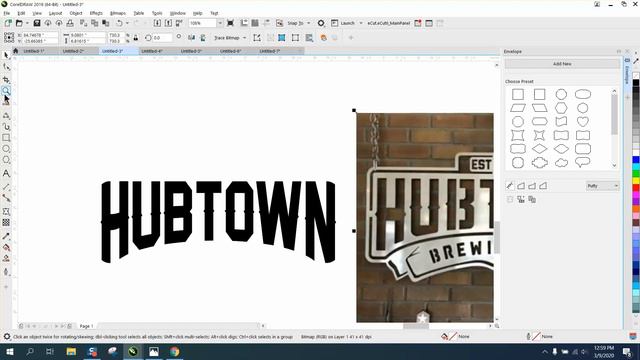Click the New document icon
640x360 pixels.
coord(8,23)
